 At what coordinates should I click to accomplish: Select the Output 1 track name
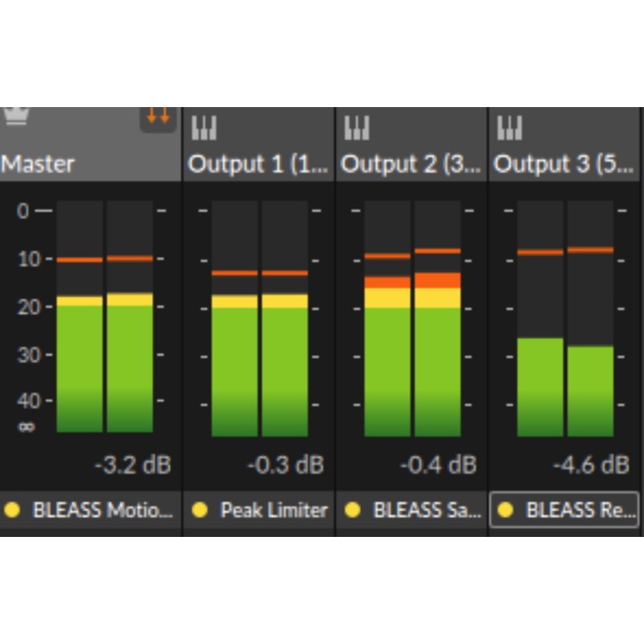click(x=258, y=164)
